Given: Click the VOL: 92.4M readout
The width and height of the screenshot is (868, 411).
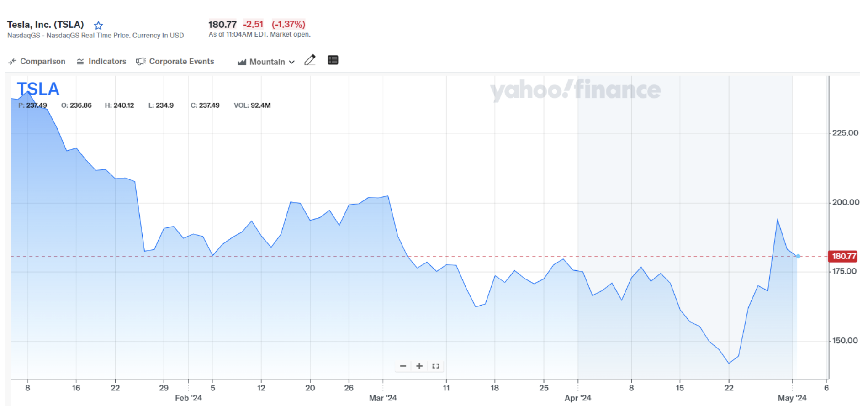Looking at the screenshot, I should pos(252,105).
